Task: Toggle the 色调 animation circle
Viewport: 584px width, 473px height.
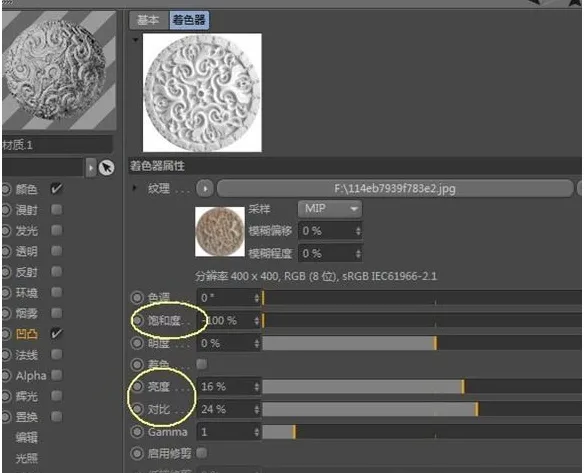Action: pos(137,298)
